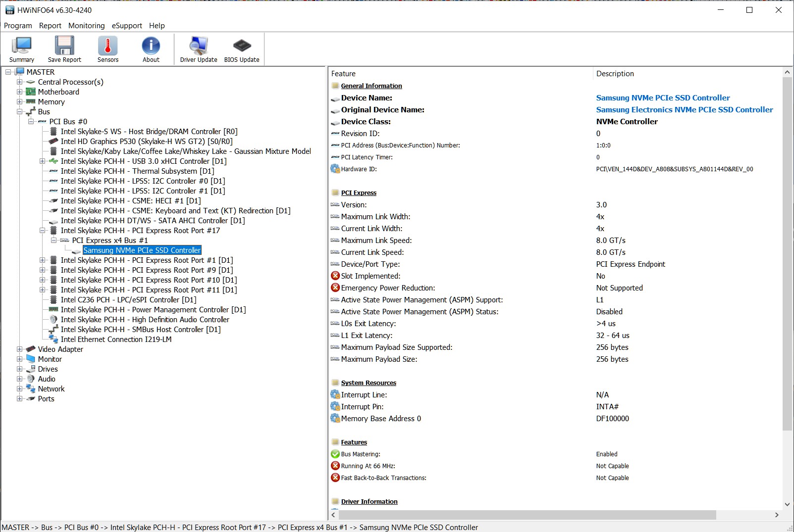The height and width of the screenshot is (532, 794).
Task: Click the horizontal scrollbar left arrow
Action: [x=333, y=515]
